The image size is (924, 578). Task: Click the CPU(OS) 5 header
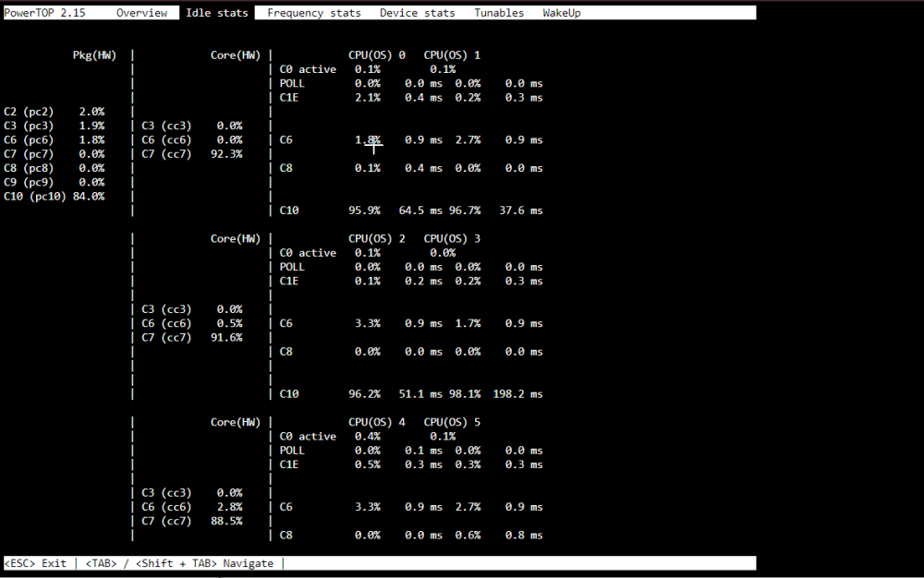click(x=452, y=423)
